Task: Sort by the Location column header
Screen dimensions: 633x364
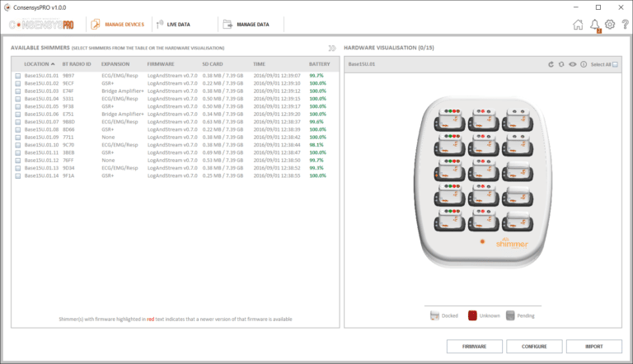Action: (x=38, y=63)
